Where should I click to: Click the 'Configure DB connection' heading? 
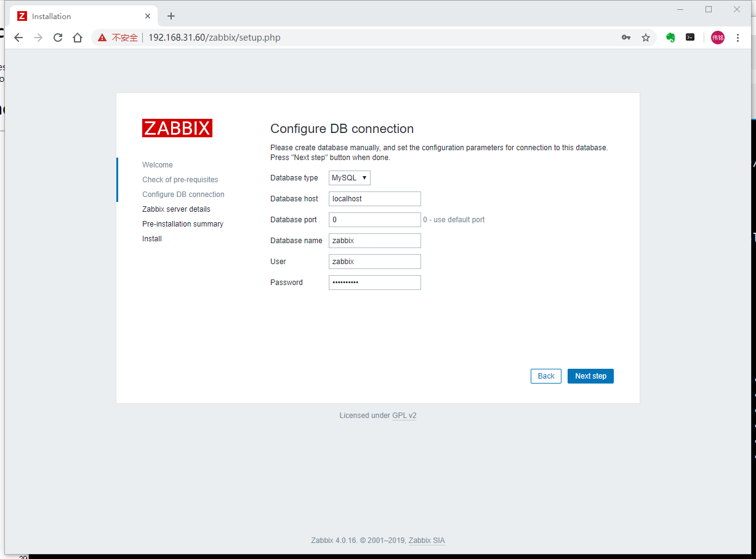(x=342, y=129)
